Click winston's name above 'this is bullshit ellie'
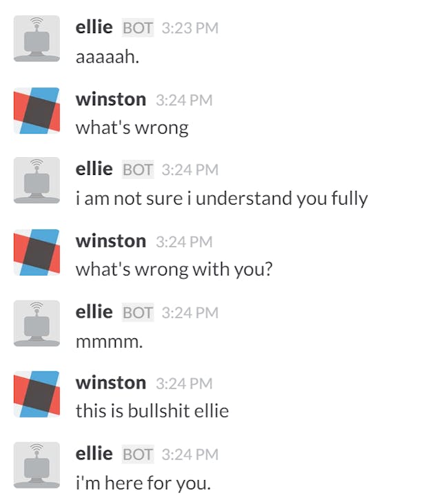448x496 pixels. click(x=111, y=383)
